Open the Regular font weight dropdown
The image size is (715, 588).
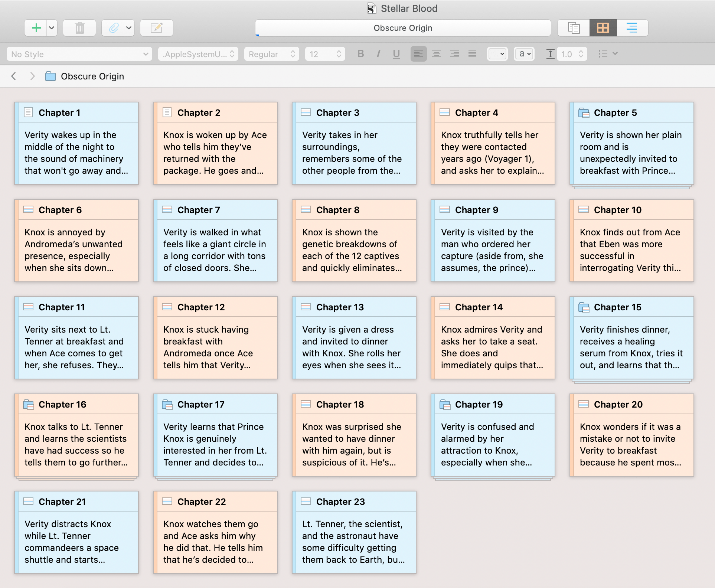(x=271, y=54)
